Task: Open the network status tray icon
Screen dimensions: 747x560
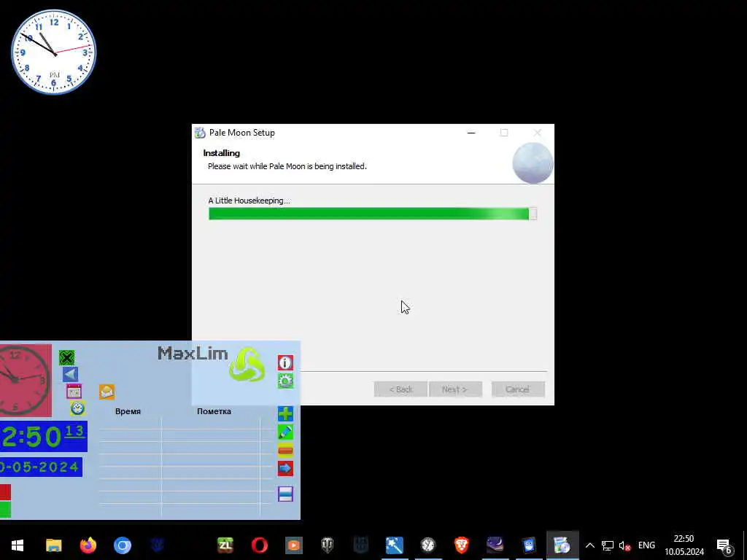Action: tap(608, 545)
